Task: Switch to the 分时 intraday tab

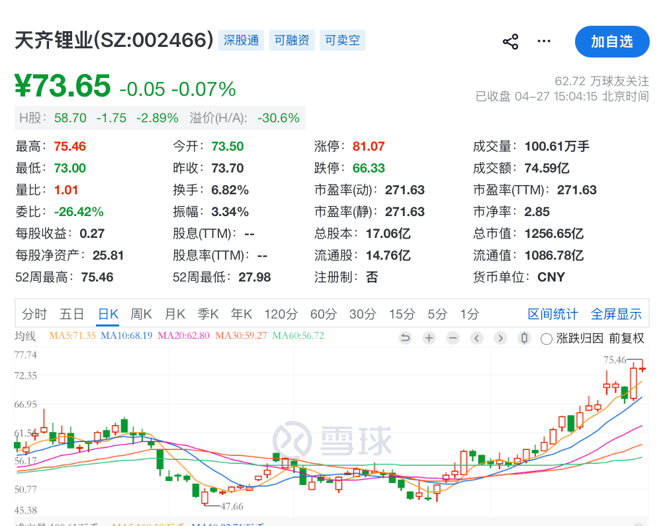Action: click(34, 313)
